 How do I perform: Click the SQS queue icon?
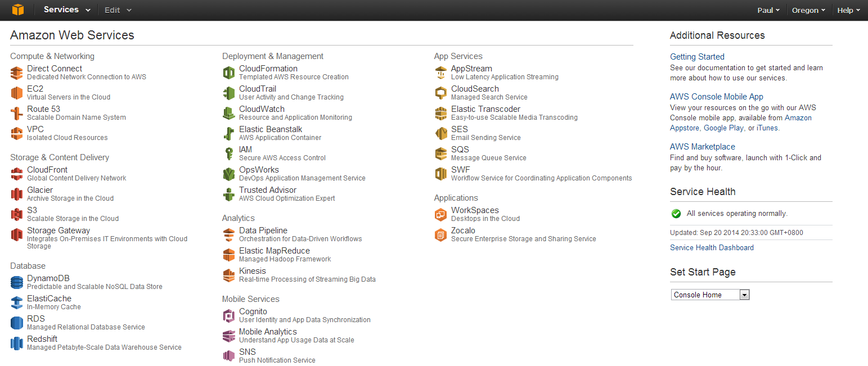click(x=441, y=154)
